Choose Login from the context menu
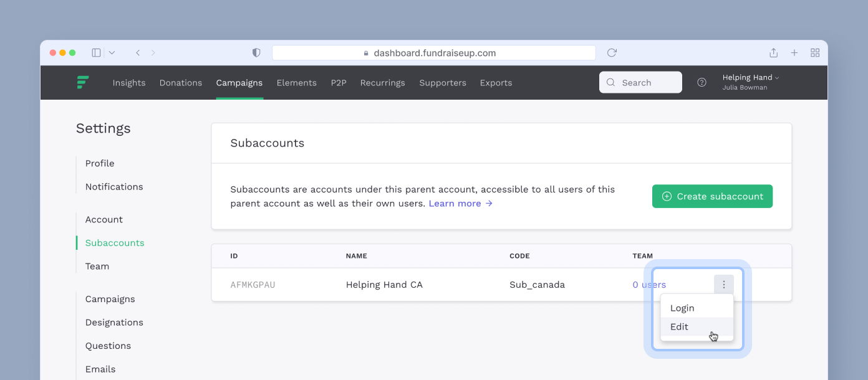Image resolution: width=868 pixels, height=380 pixels. click(697, 308)
